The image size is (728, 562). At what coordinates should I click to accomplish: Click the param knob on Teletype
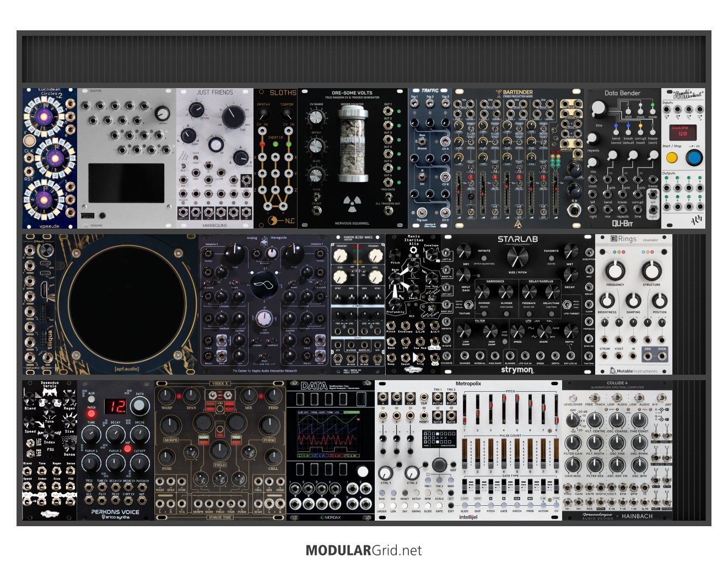[x=162, y=114]
